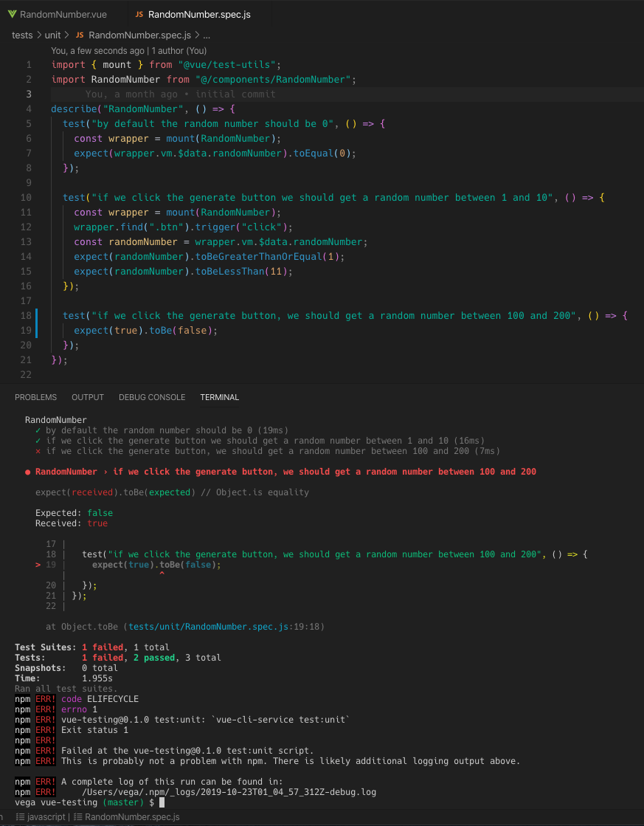Place cursor at the terminal prompt

[x=162, y=802]
